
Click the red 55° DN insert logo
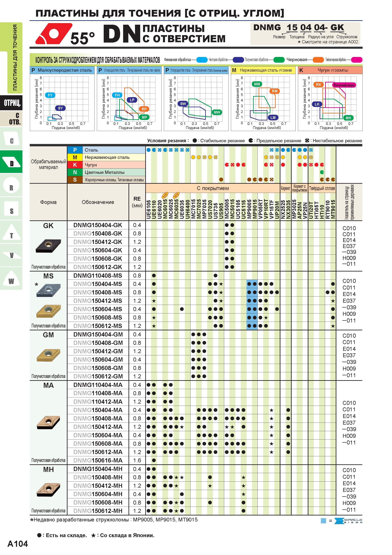coord(54,34)
